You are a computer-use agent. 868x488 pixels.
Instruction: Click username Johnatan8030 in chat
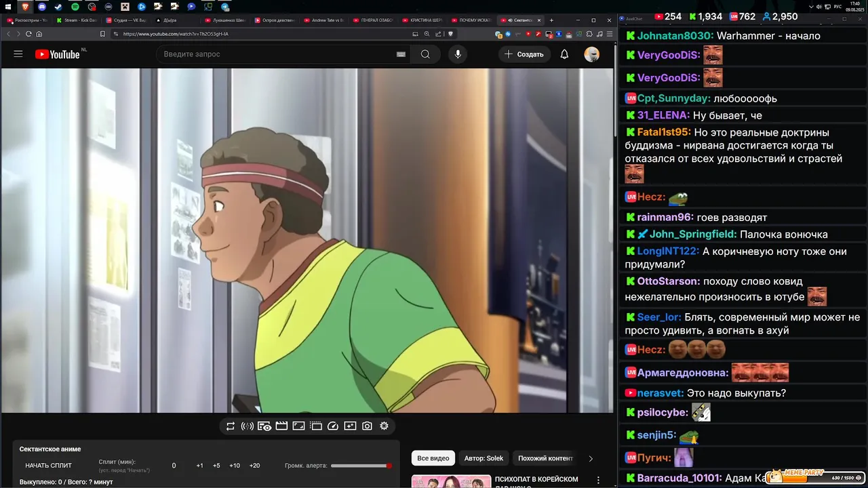[675, 36]
